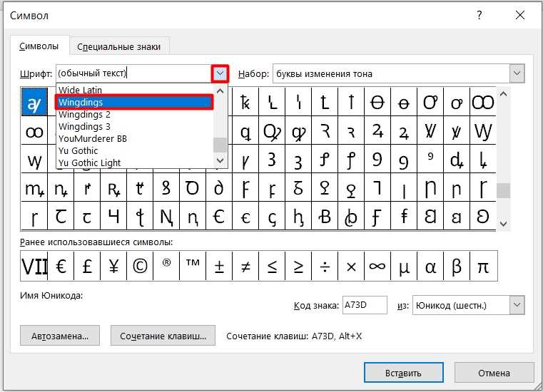Screen dimensions: 543x392
Task: Pick the pi π recent symbol
Action: tap(484, 266)
